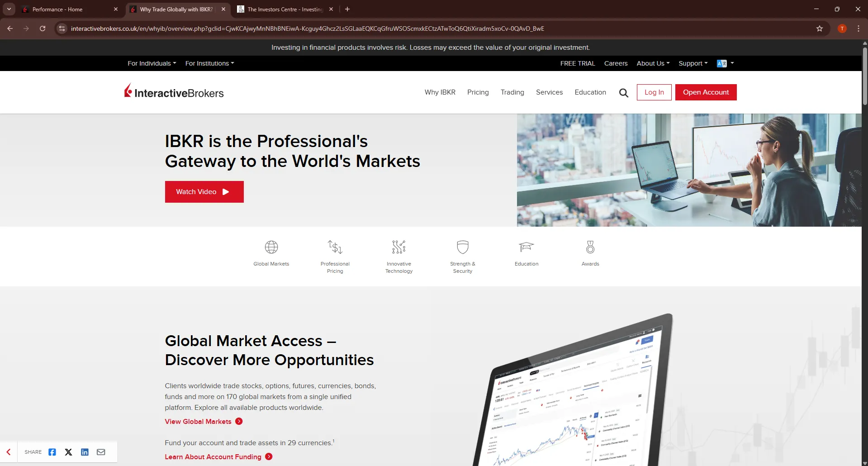868x466 pixels.
Task: Close the Performance - Home tab
Action: click(116, 9)
